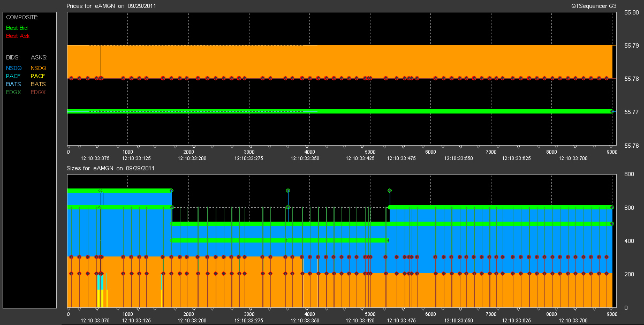Image resolution: width=644 pixels, height=325 pixels.
Task: Click 12:10:33:475 timestamp under Sizes chart
Action: tap(401, 321)
